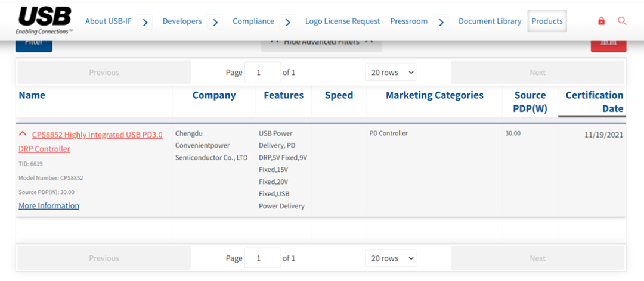Expand the Compliance submenu arrow

pyautogui.click(x=287, y=22)
